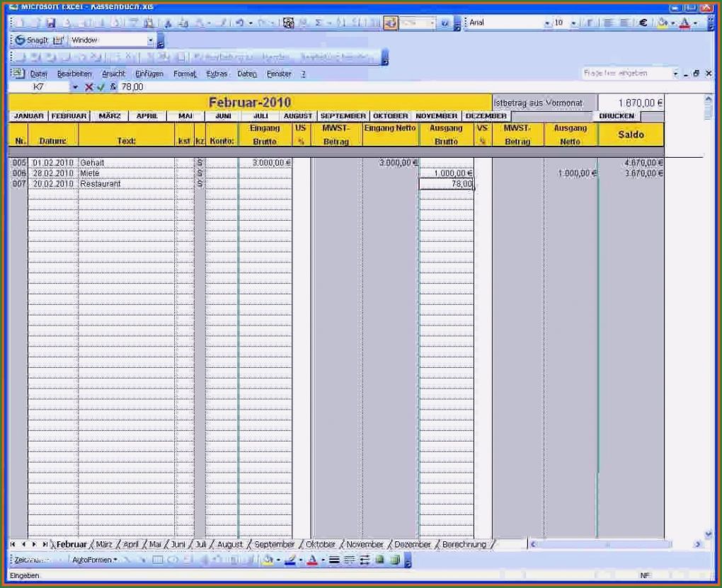The width and height of the screenshot is (722, 588).
Task: Click the Save icon in the toolbar
Action: click(x=51, y=23)
